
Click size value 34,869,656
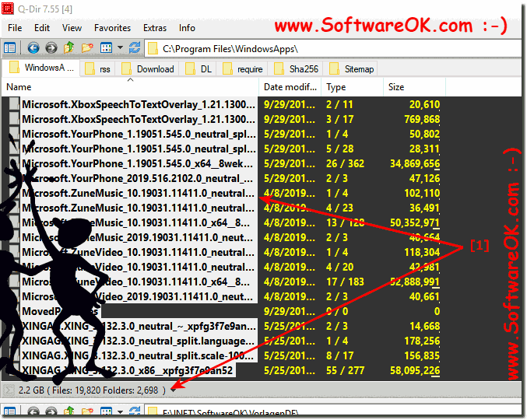pyautogui.click(x=415, y=163)
